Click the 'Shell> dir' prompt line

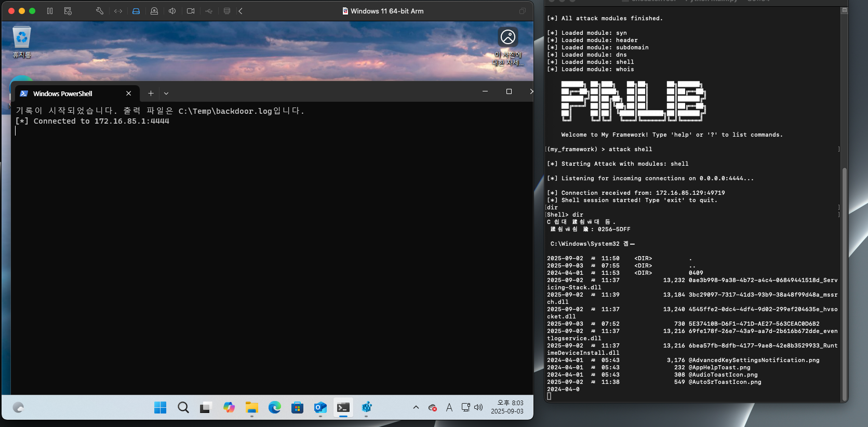[565, 215]
